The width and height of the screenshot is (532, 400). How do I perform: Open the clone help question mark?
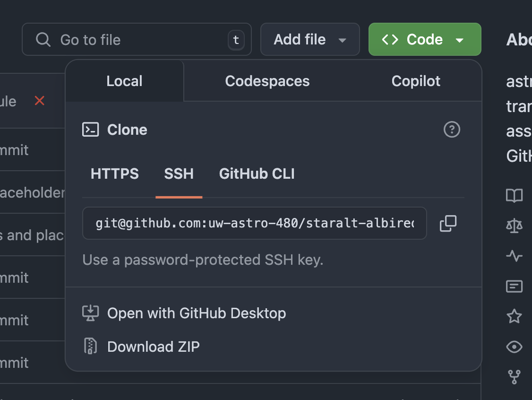coord(452,130)
